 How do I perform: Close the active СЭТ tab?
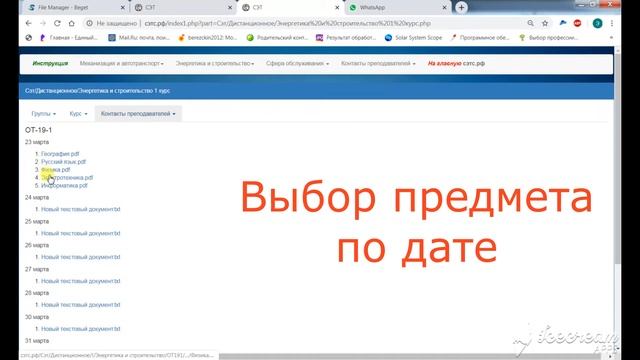(337, 7)
